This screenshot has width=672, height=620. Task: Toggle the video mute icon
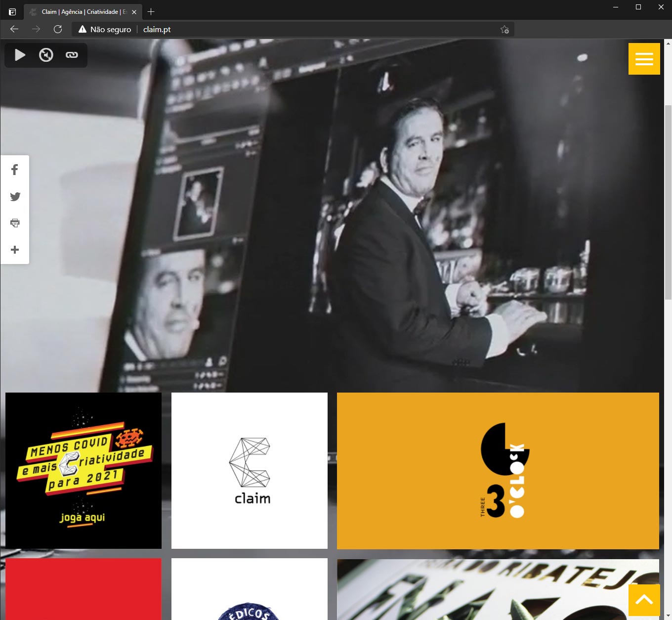click(x=46, y=55)
